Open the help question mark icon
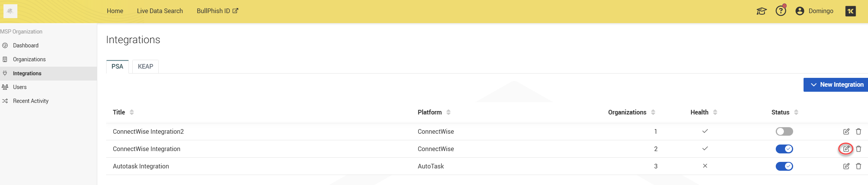The width and height of the screenshot is (868, 185). [x=781, y=11]
